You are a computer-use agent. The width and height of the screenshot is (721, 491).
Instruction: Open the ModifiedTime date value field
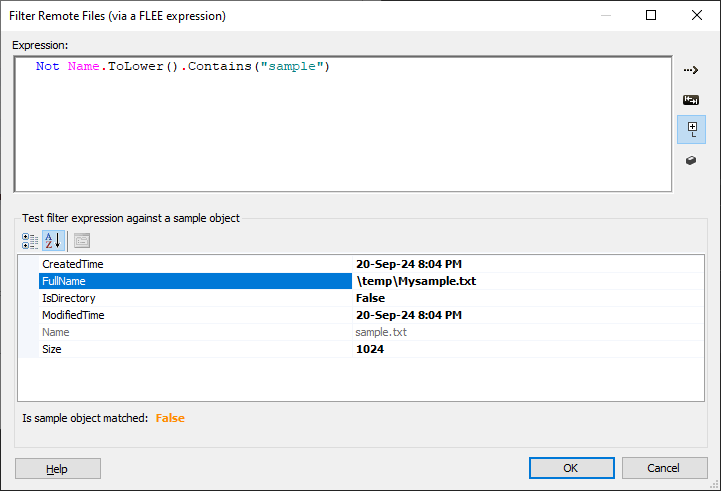pyautogui.click(x=528, y=315)
